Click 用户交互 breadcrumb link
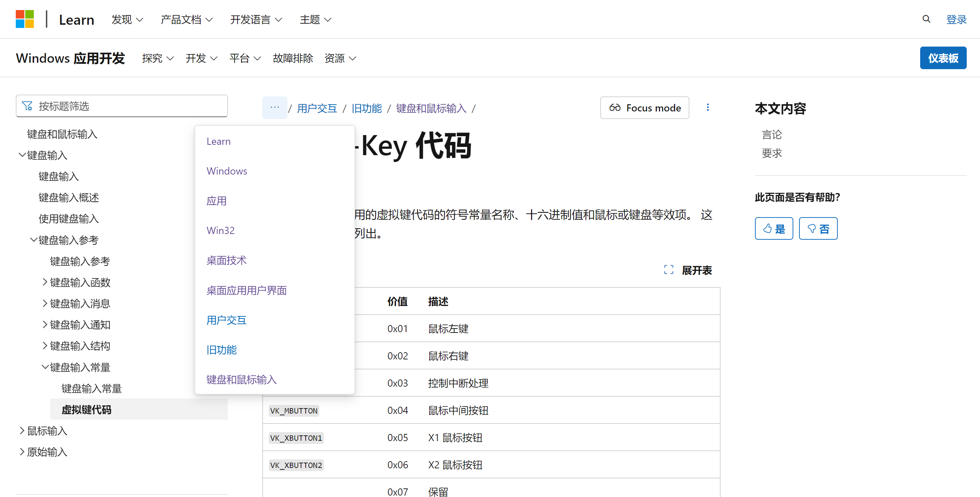The width and height of the screenshot is (980, 497). pos(317,108)
